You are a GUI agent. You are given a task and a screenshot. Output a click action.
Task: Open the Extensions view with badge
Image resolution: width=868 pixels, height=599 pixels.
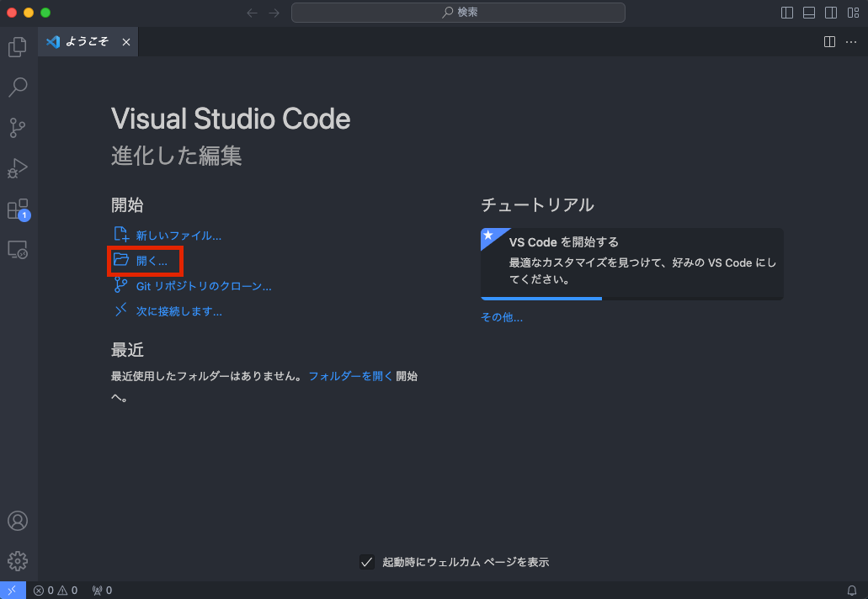pyautogui.click(x=18, y=209)
